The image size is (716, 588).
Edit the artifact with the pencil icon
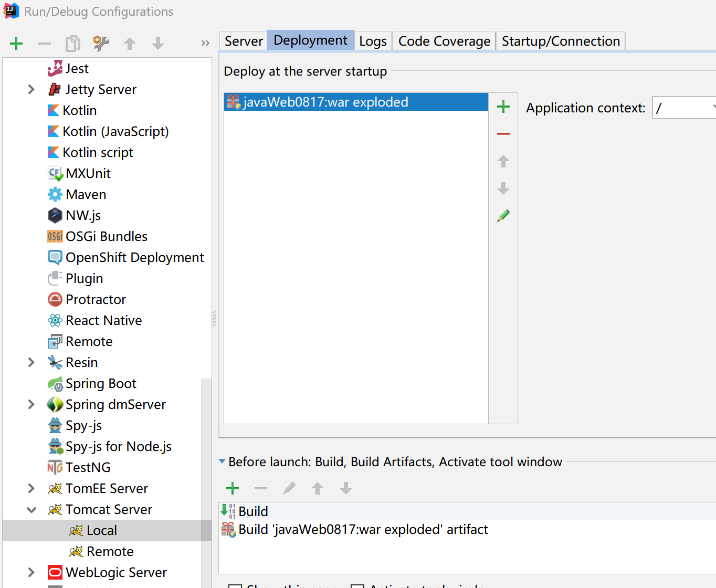[503, 216]
